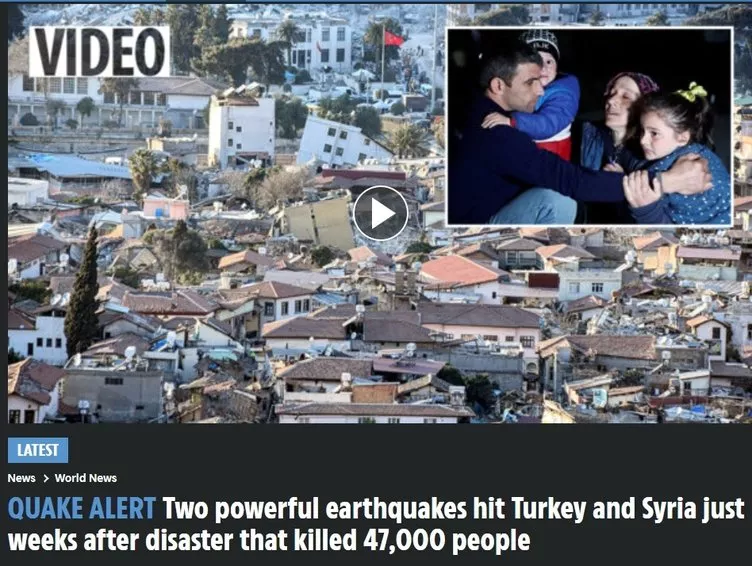Click the VIDEO label badge
The height and width of the screenshot is (566, 752).
pyautogui.click(x=99, y=51)
